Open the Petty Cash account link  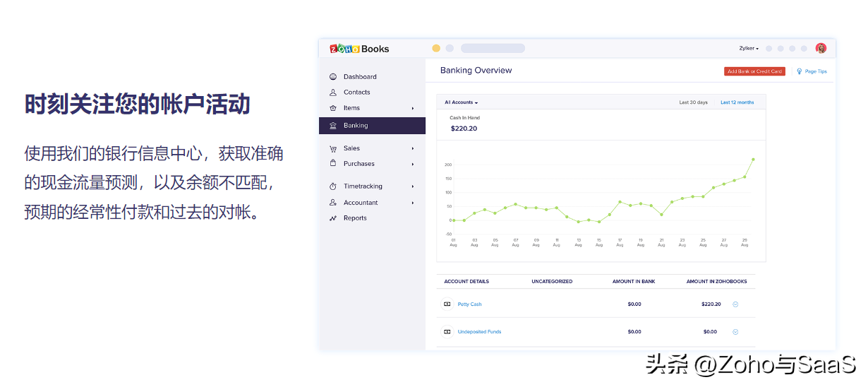tap(469, 304)
